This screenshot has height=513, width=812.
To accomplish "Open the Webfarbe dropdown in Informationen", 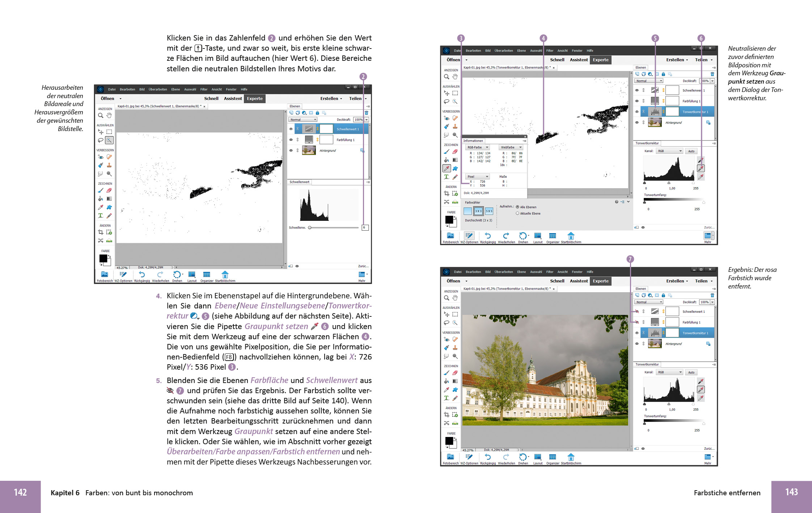I will (511, 147).
